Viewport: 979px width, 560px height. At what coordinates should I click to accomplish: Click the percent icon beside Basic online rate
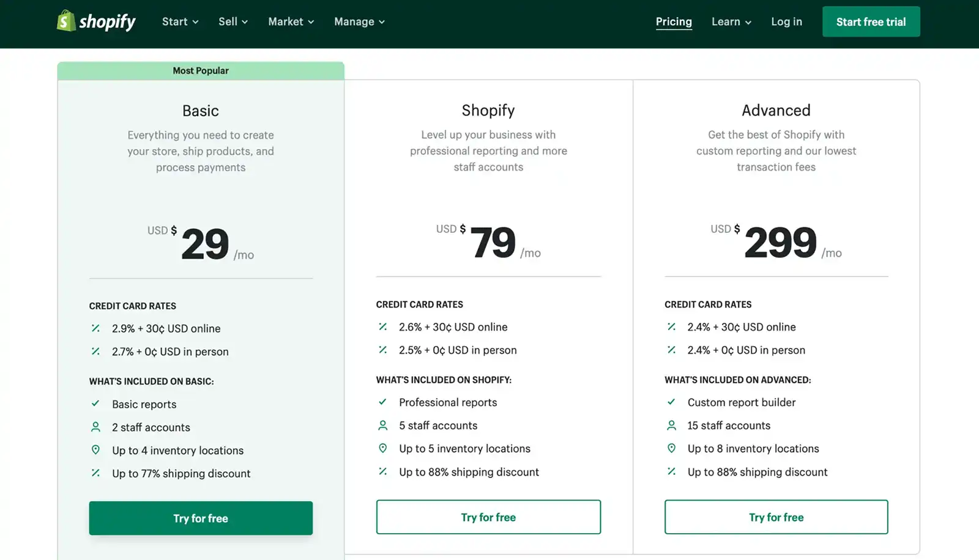coord(95,328)
